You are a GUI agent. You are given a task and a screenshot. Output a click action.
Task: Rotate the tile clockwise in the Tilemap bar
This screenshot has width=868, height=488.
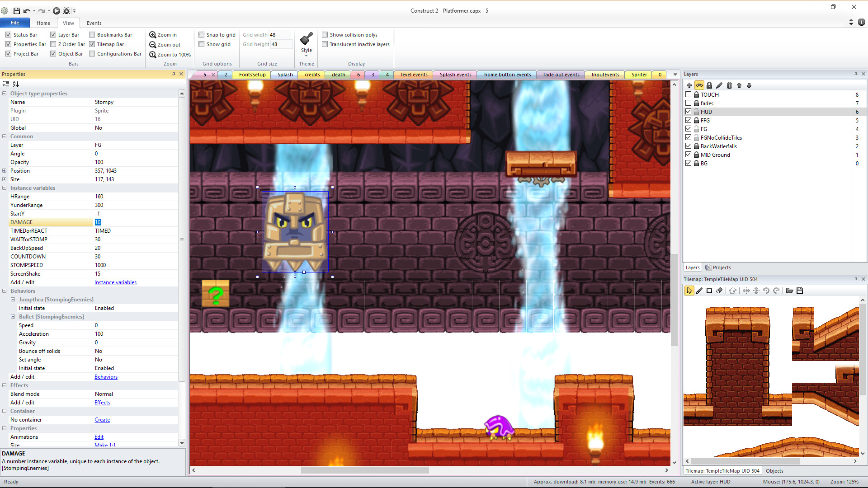coord(777,291)
